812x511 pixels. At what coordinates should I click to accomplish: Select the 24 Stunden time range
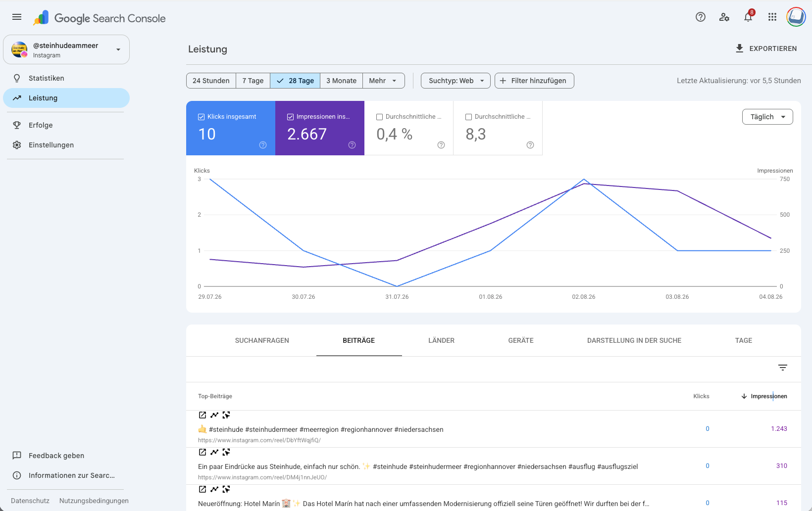pyautogui.click(x=211, y=81)
